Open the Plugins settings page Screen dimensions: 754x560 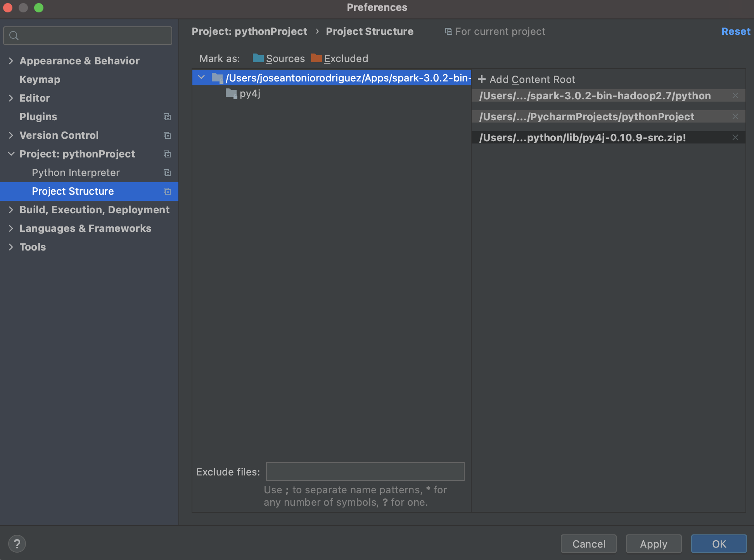coord(38,117)
